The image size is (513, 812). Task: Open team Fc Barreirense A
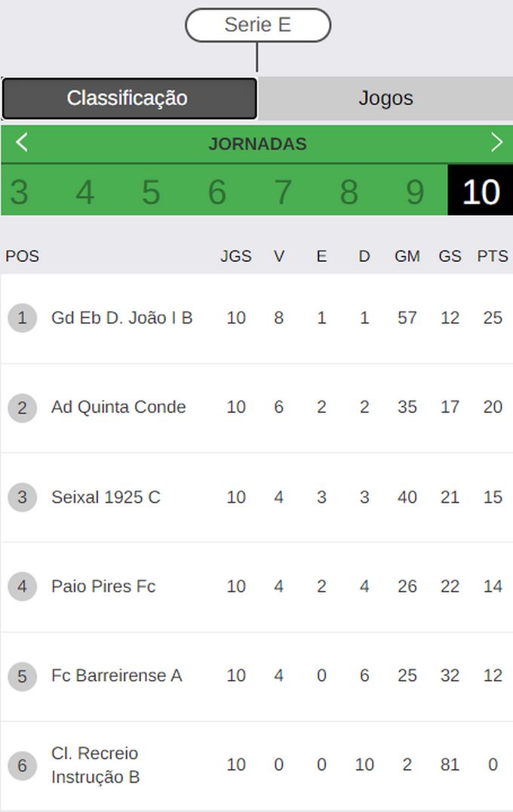(116, 675)
